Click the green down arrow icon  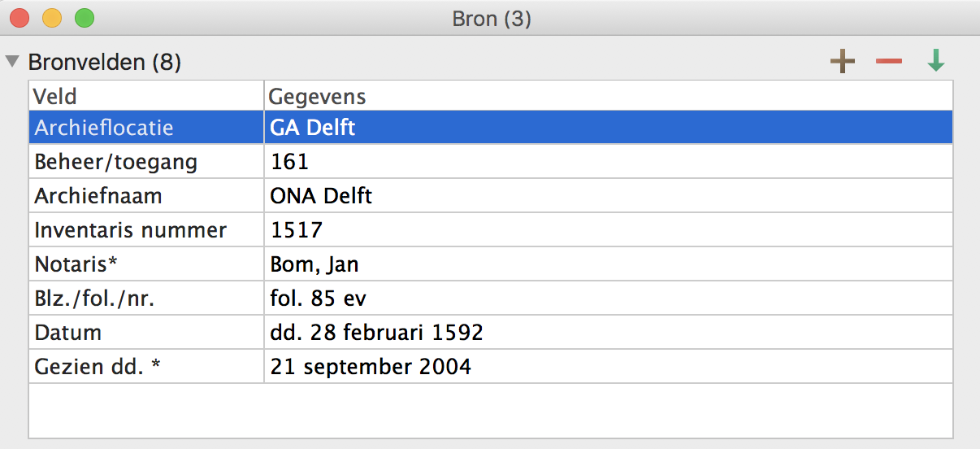point(936,62)
